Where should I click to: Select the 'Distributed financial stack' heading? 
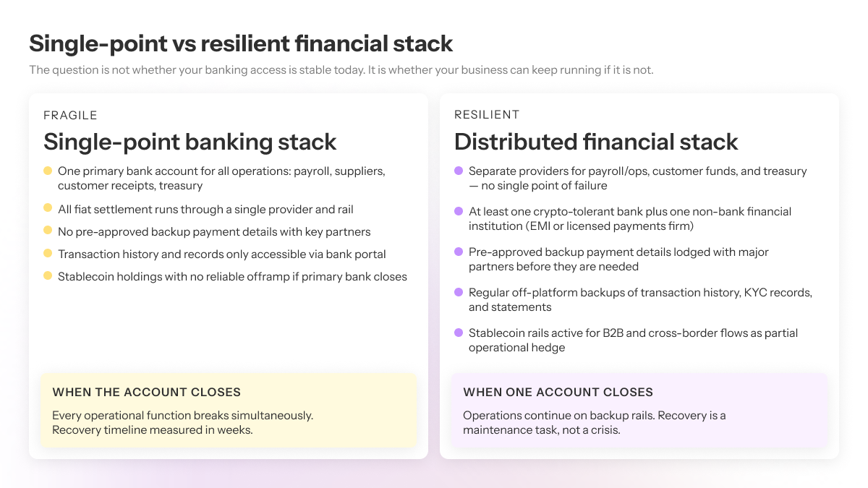[x=596, y=142]
